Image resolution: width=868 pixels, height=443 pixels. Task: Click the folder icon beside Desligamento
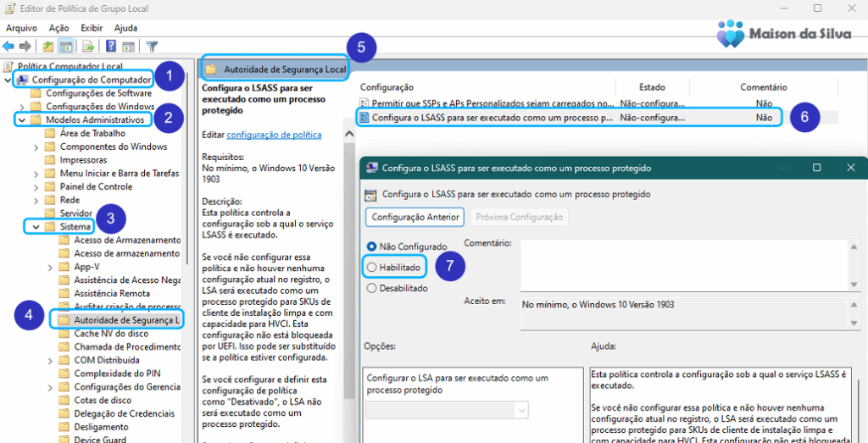tap(64, 427)
